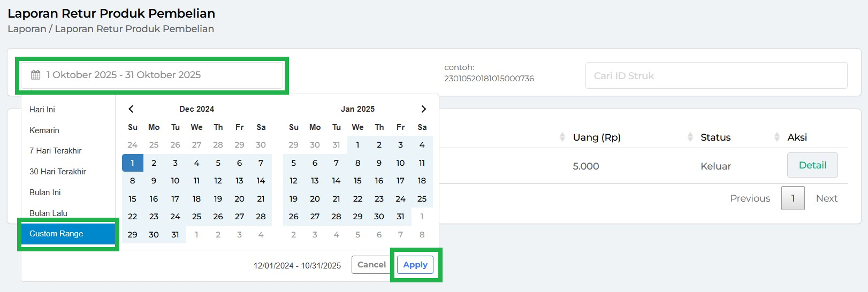Type in the Cari ID Struk field

click(716, 76)
